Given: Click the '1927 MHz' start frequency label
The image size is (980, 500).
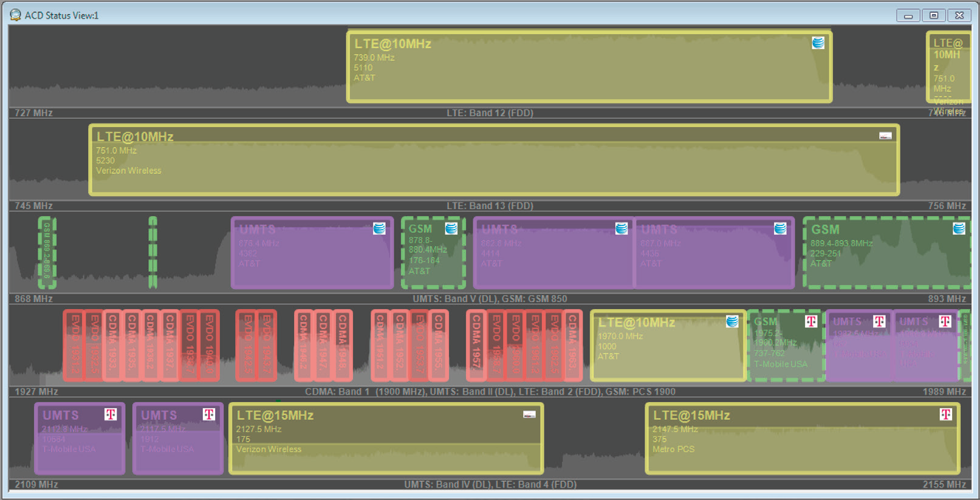Looking at the screenshot, I should tap(36, 392).
